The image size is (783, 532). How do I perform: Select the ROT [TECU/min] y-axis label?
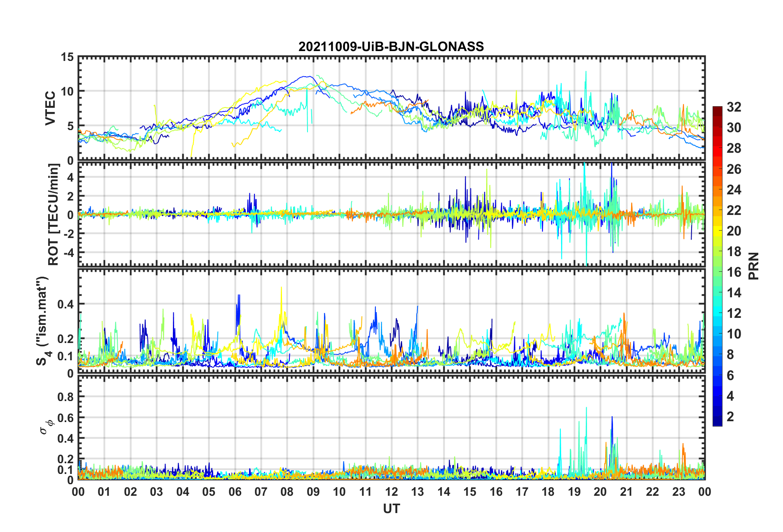pos(54,215)
